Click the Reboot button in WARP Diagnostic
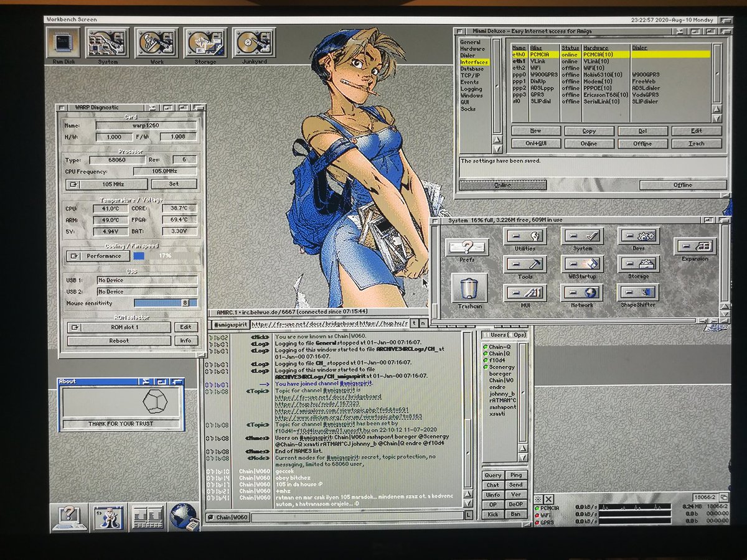Viewport: 747px width, 560px height. coord(118,341)
